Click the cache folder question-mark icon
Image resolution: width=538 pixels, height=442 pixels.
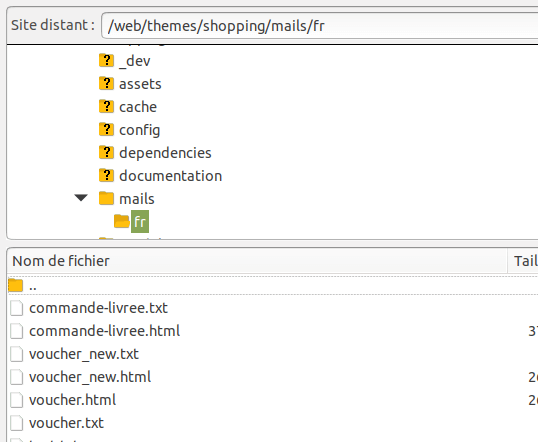[x=106, y=106]
